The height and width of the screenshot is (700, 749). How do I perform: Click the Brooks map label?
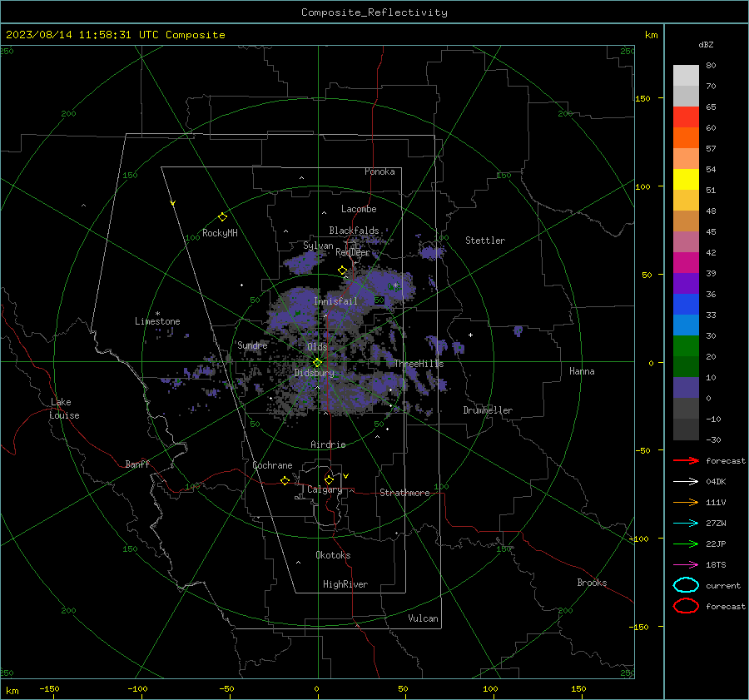pyautogui.click(x=592, y=583)
